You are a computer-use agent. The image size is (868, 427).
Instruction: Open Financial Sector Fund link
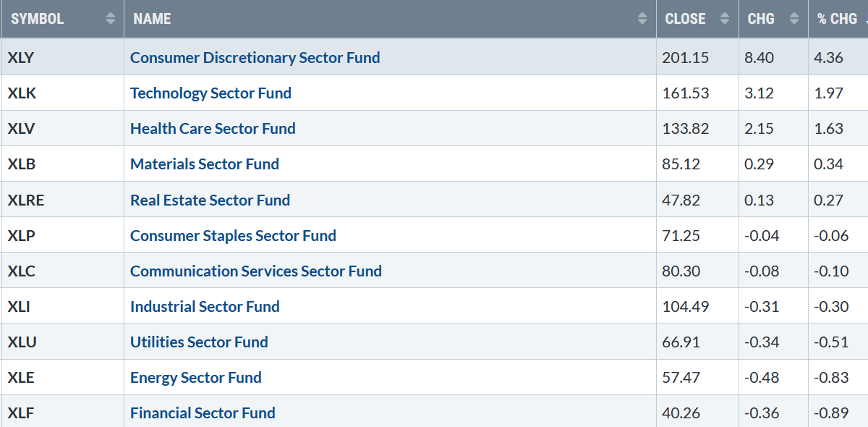pos(203,413)
